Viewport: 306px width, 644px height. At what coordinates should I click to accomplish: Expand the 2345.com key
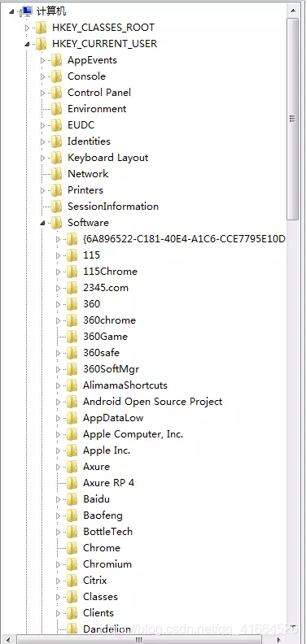tap(58, 288)
